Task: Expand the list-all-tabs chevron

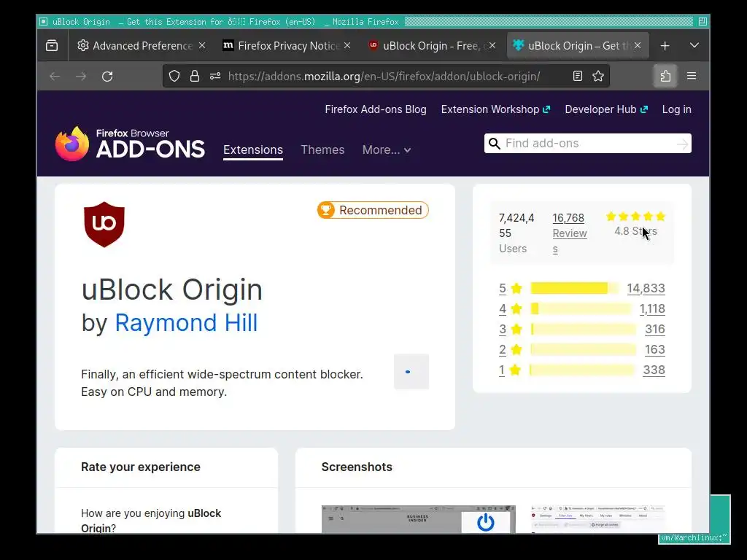Action: point(694,46)
